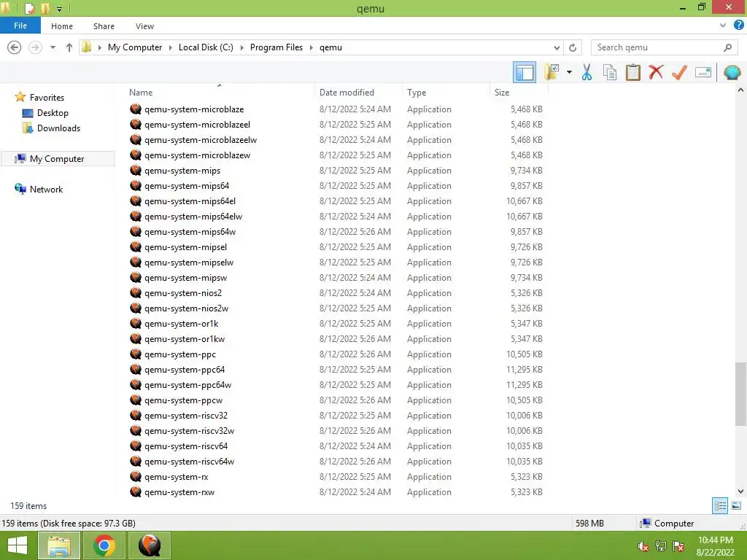
Task: Expand the arrow after Local Disk (C:) breadcrumb
Action: (x=241, y=47)
